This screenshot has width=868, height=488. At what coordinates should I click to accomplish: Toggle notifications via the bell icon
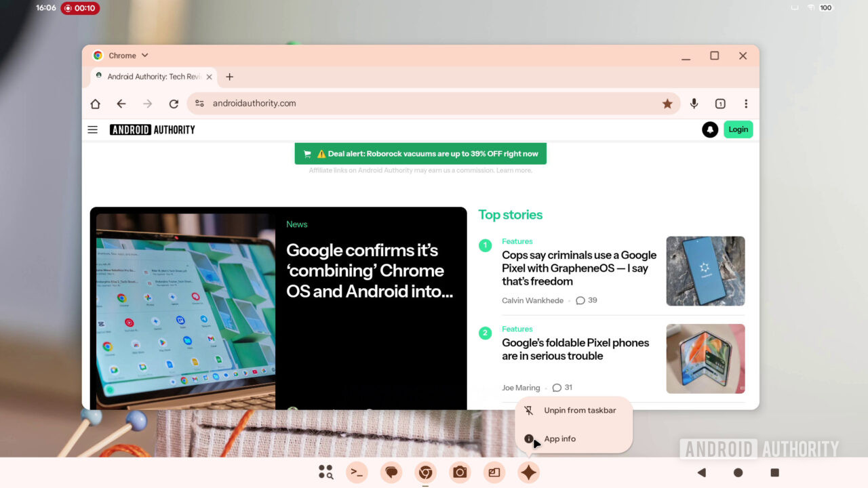tap(710, 129)
